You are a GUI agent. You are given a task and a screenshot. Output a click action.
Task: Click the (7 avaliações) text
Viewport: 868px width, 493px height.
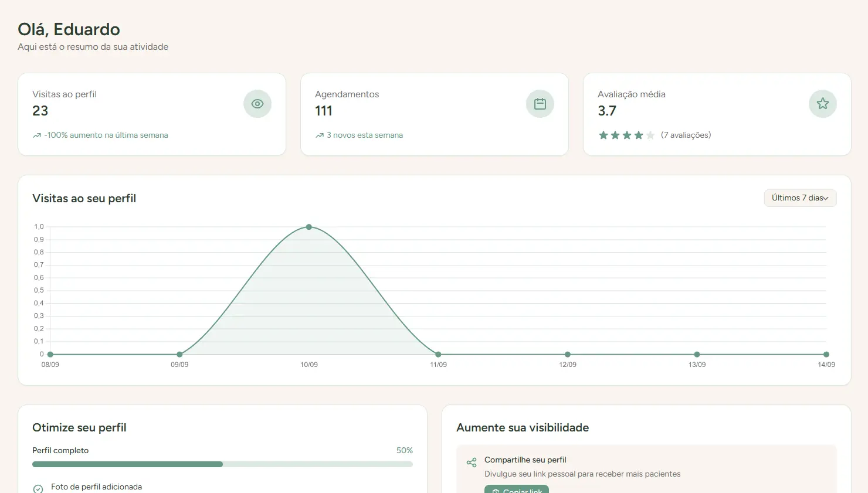(686, 135)
